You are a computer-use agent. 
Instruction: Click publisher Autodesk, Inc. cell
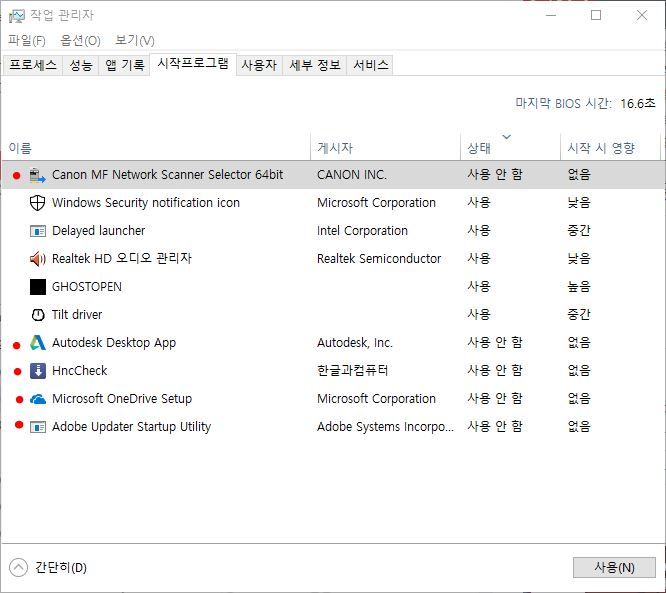pyautogui.click(x=355, y=342)
